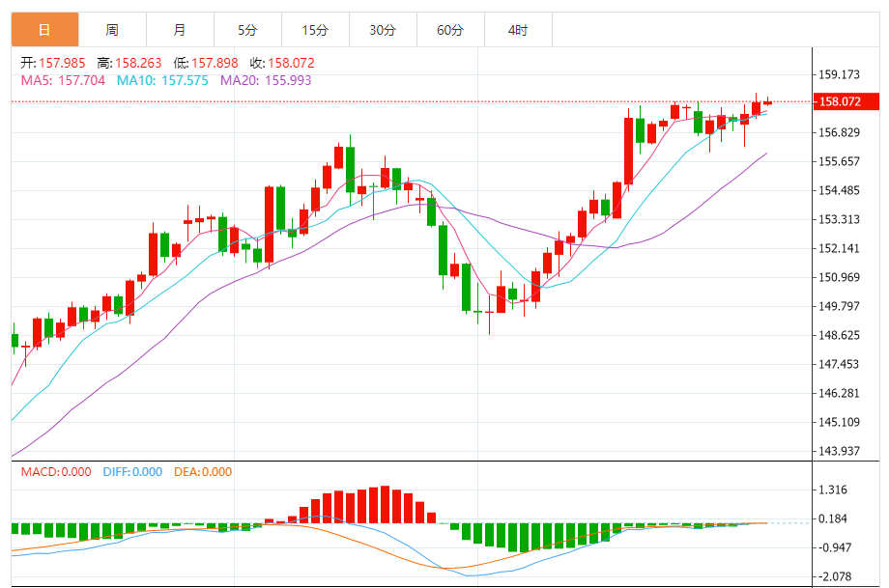Switch to the 5分 timeframe
Viewport: 889px width, 588px height.
pyautogui.click(x=247, y=30)
